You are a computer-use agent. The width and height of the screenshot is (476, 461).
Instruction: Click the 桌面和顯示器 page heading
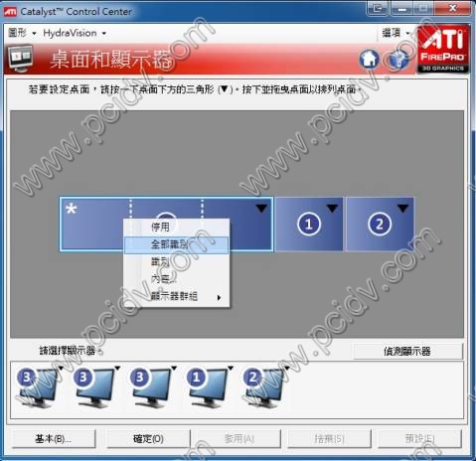(112, 60)
